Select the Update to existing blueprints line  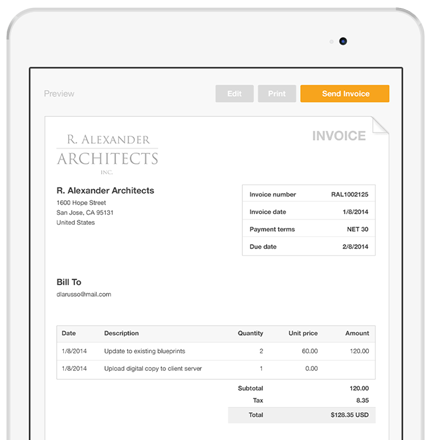(216, 351)
